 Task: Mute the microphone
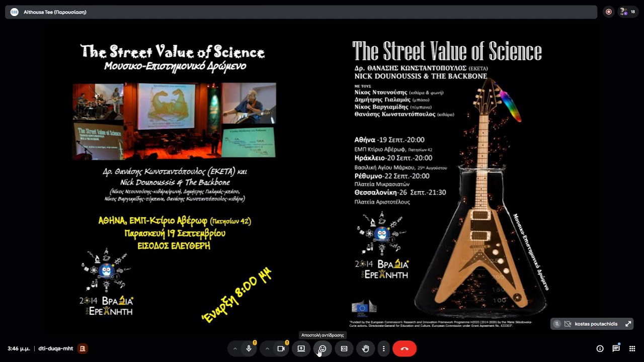click(249, 348)
